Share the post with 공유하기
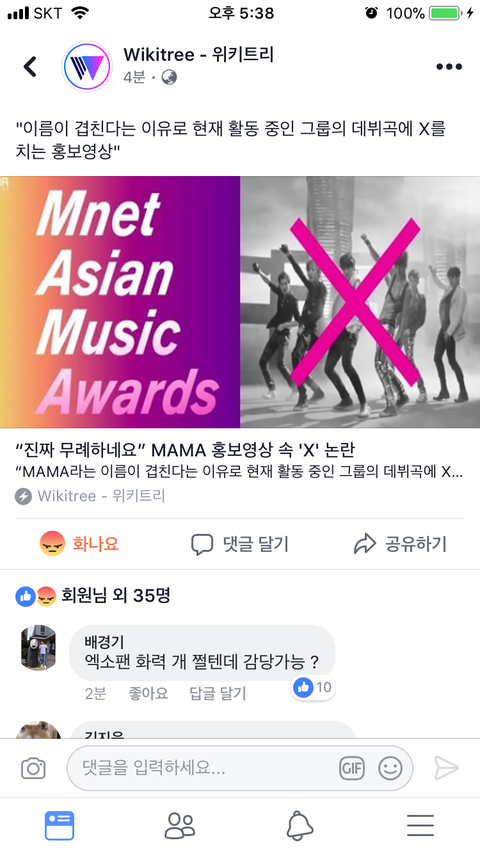480x854 pixels. tap(400, 544)
